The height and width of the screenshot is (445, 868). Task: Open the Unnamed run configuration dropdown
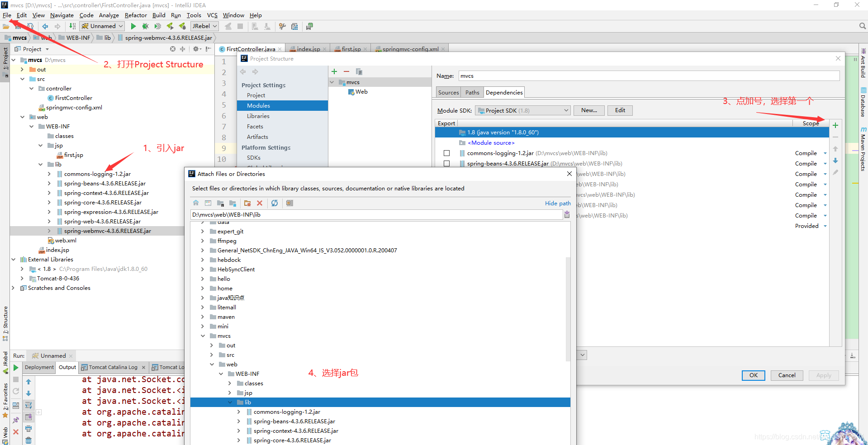tap(103, 26)
